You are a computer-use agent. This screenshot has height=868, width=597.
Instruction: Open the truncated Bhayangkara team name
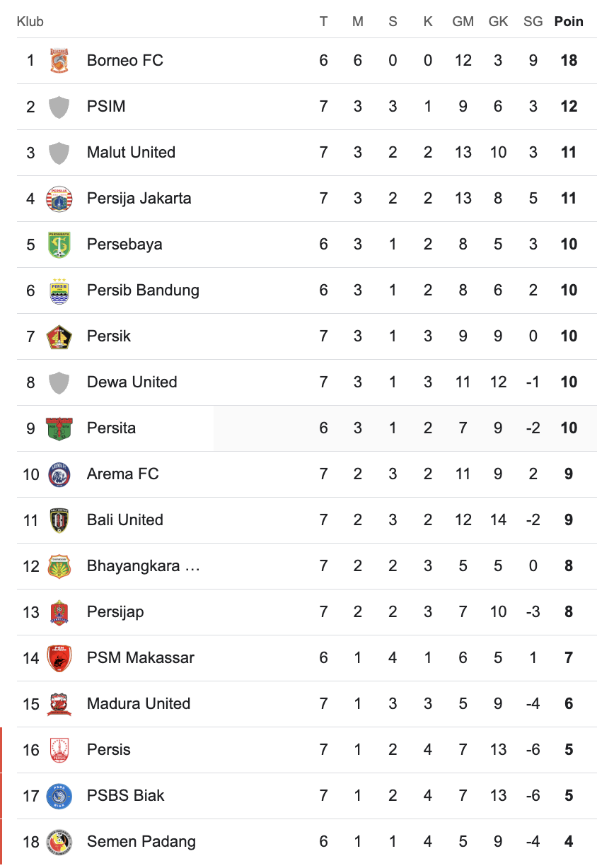144,566
